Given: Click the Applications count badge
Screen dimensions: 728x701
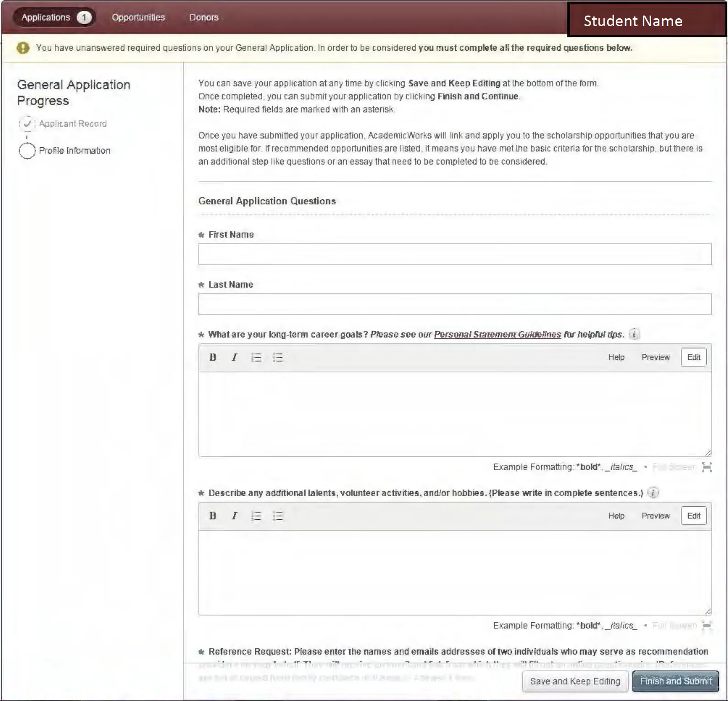Looking at the screenshot, I should pos(84,17).
